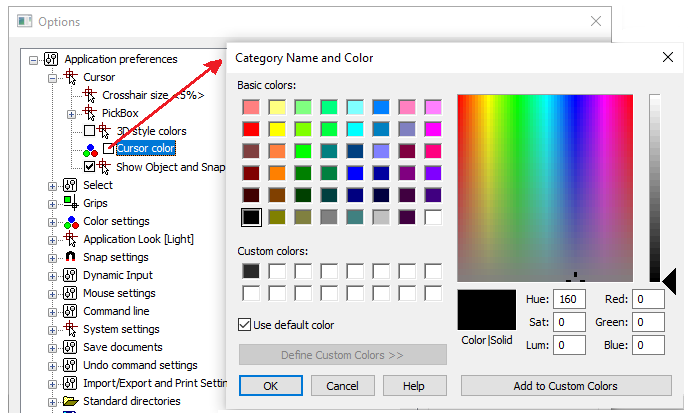Click the Blue value input field

pyautogui.click(x=648, y=345)
